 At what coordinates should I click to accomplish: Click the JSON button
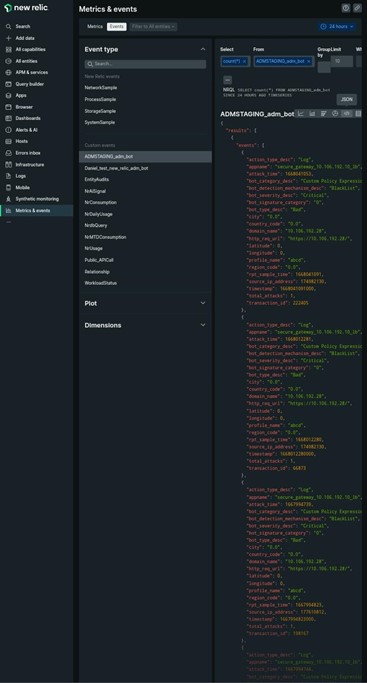[347, 99]
